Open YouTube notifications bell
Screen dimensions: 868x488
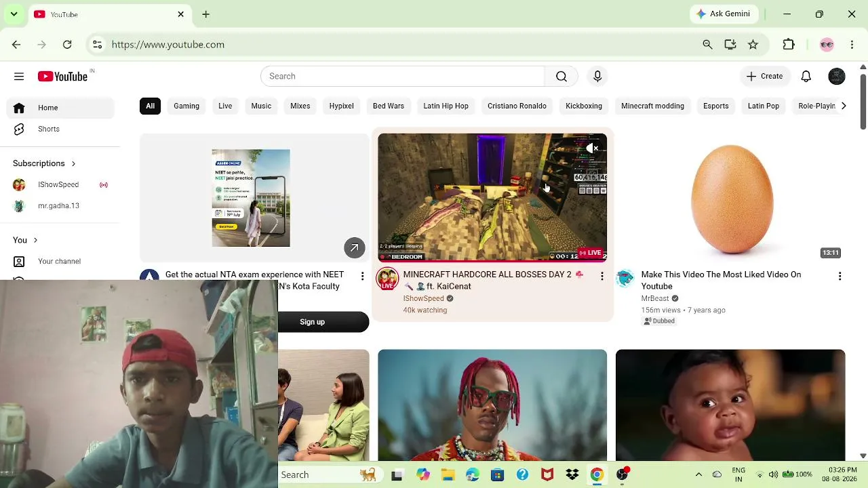(806, 77)
